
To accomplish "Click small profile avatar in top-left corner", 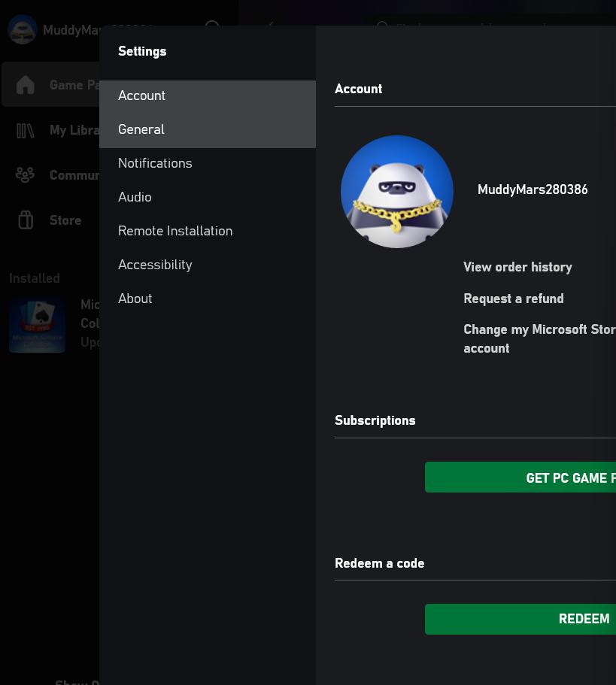I will (x=22, y=30).
